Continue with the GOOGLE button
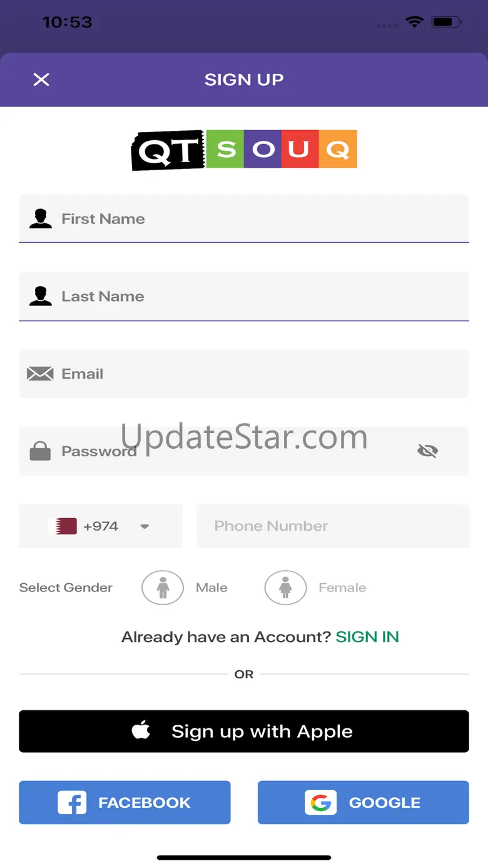Screen dimensions: 488x868 click(363, 802)
